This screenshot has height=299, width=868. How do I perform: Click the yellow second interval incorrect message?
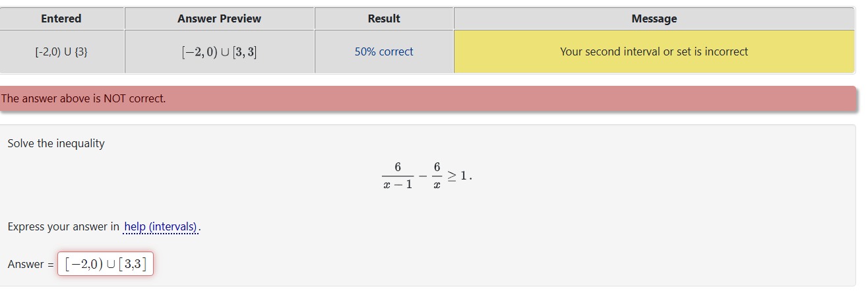(654, 51)
